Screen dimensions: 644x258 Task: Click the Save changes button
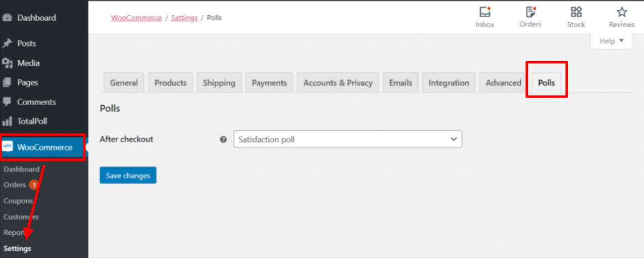coord(128,176)
